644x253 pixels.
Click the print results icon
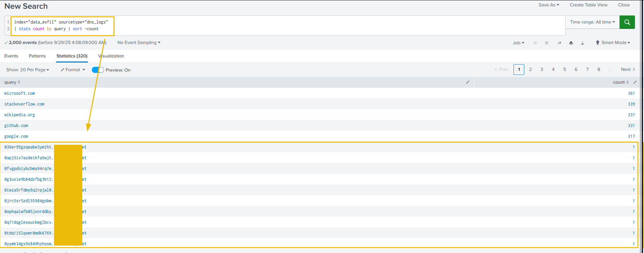(x=571, y=43)
